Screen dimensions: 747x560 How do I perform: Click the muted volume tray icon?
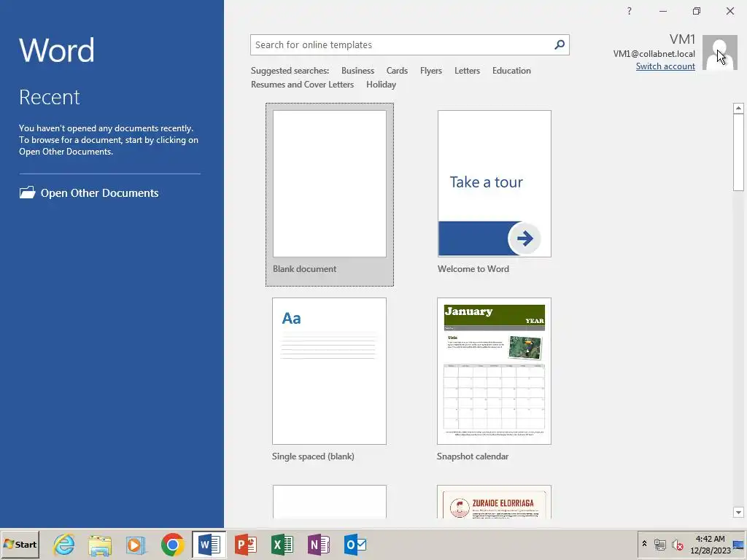coord(677,545)
